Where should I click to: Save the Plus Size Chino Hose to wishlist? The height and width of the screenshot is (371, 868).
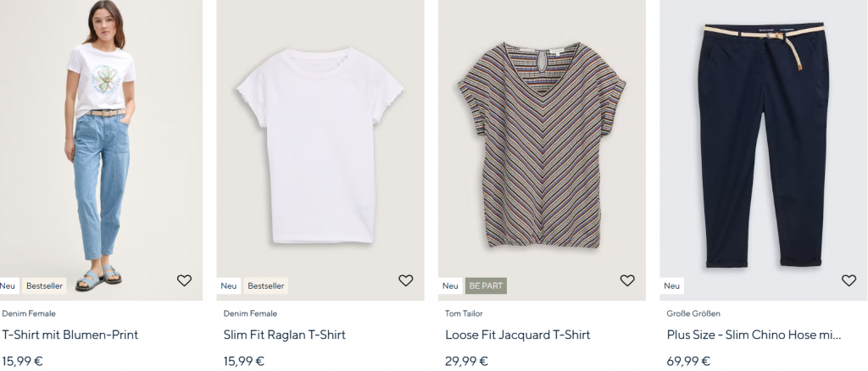(x=849, y=280)
